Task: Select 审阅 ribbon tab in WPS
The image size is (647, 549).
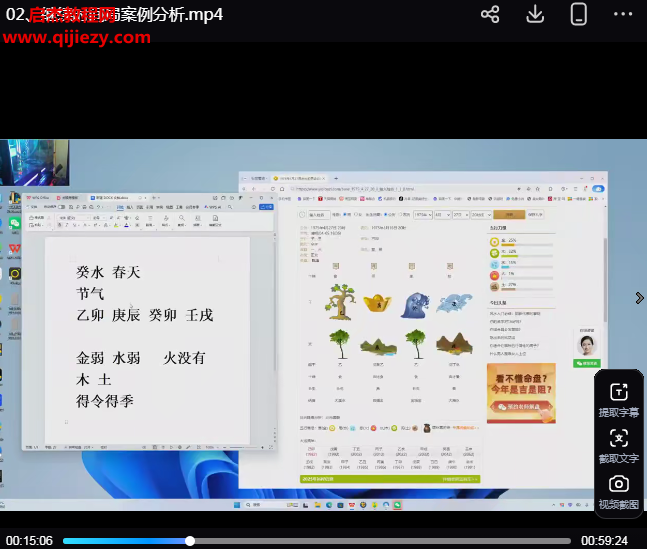Action: 159,207
